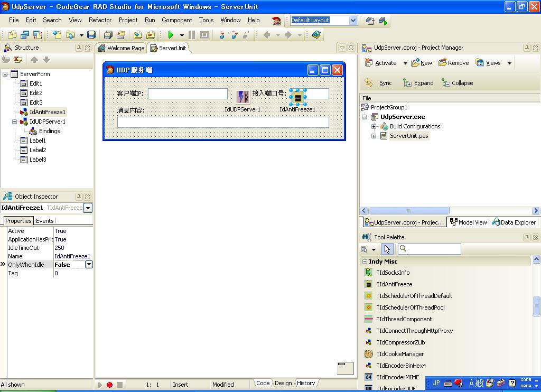Screen dimensions: 541x392
Task: Click the Tool Palette vertical scrollbar thumb
Action: coord(536,306)
